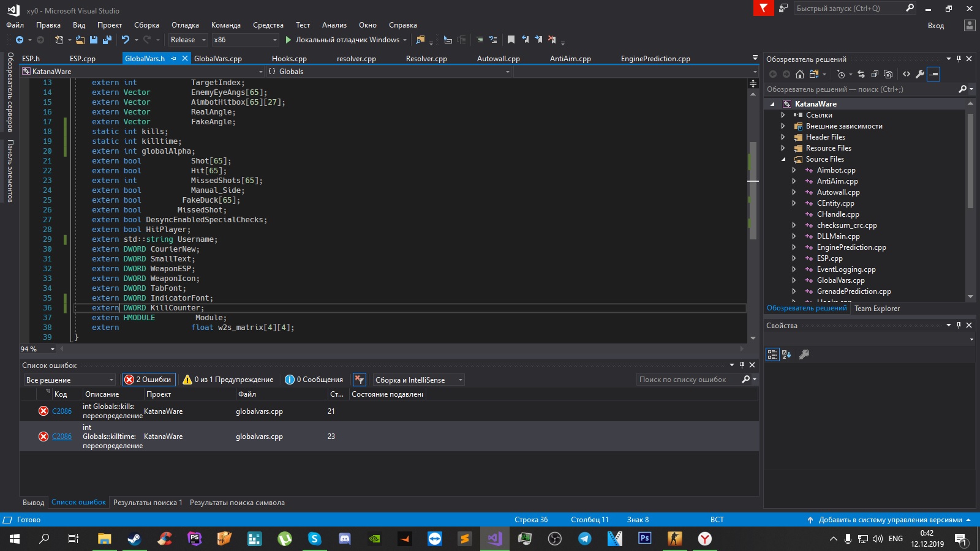Open the x86 platform dropdown

[x=245, y=40]
